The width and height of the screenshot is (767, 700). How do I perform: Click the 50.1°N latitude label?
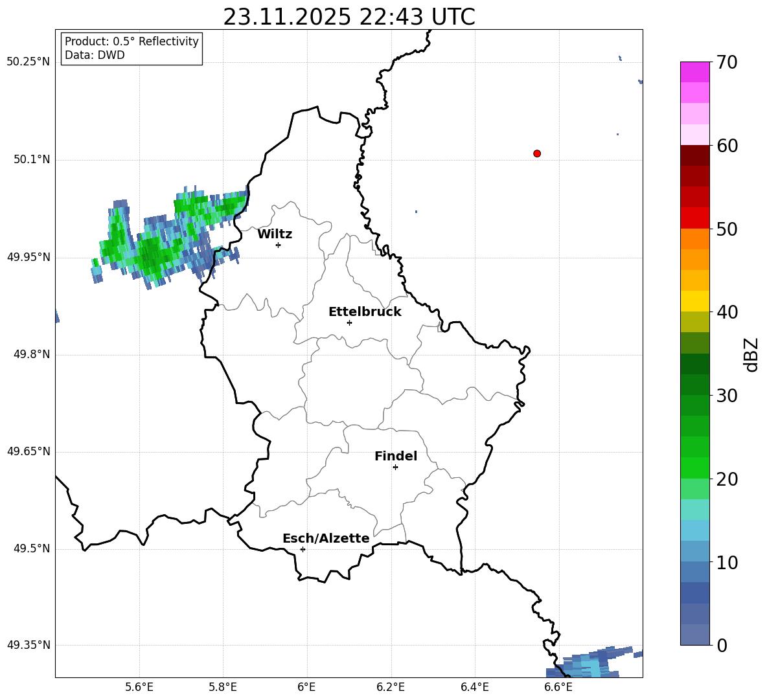pos(32,159)
